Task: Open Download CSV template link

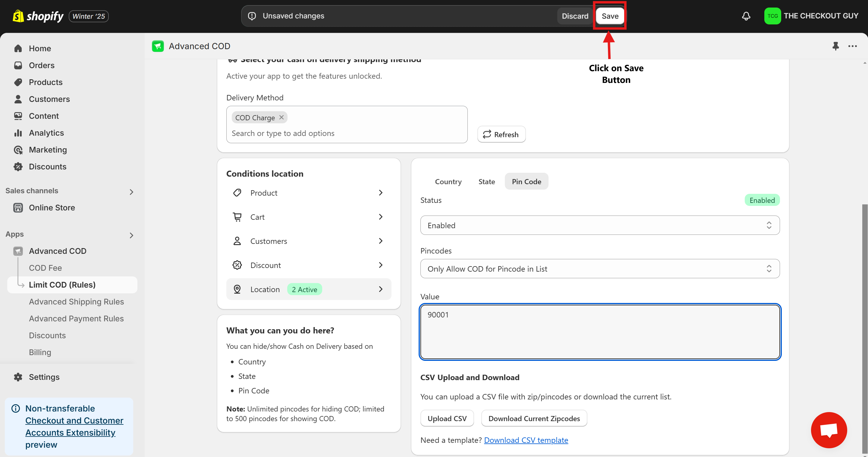Action: coord(526,440)
